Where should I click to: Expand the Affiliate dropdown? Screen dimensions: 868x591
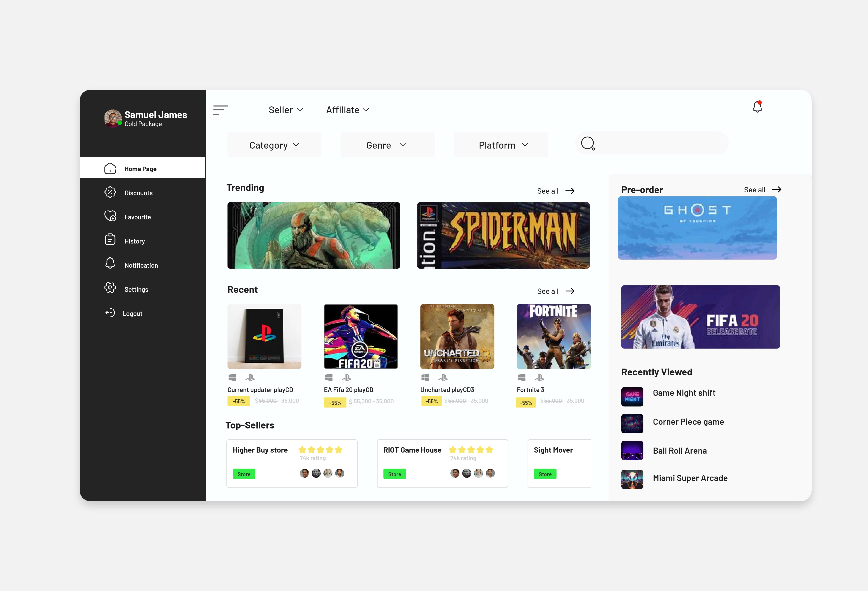348,110
